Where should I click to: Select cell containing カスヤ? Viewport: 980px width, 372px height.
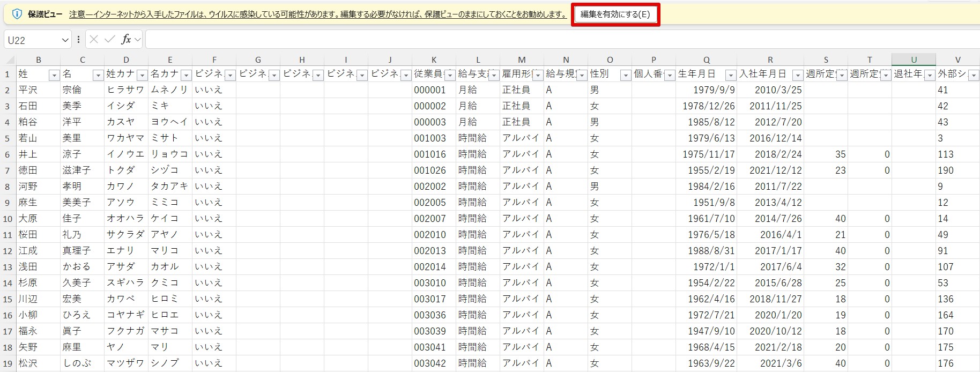coord(126,122)
